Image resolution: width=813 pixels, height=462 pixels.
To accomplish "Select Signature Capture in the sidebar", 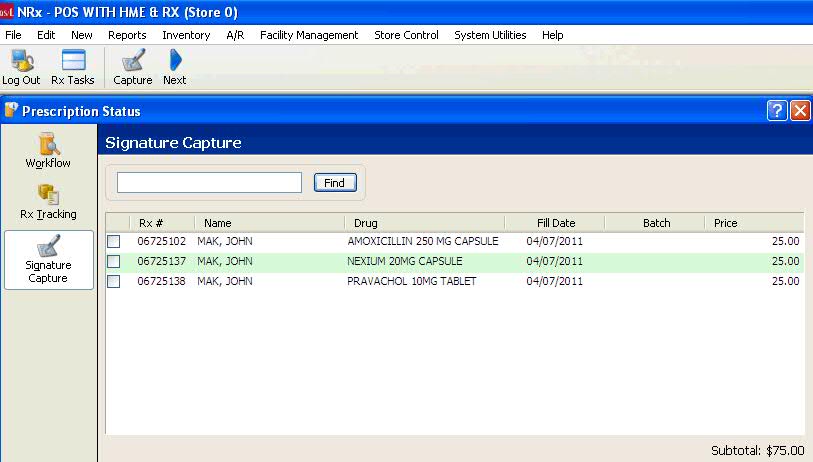I will [x=49, y=260].
